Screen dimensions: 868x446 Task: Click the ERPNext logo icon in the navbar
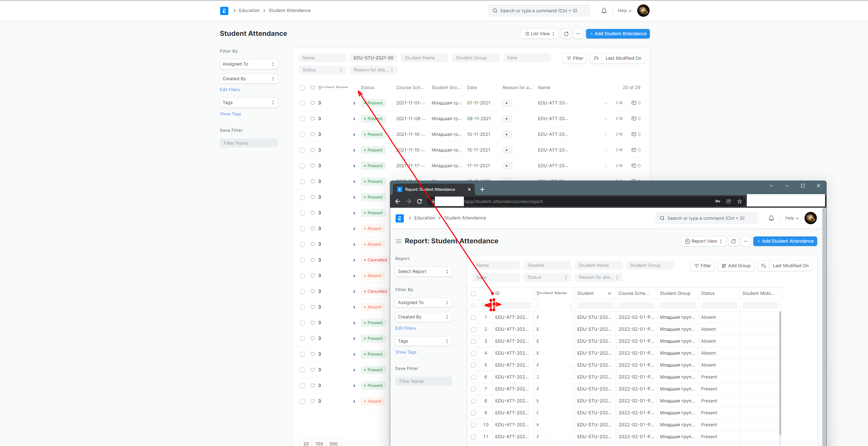click(224, 11)
